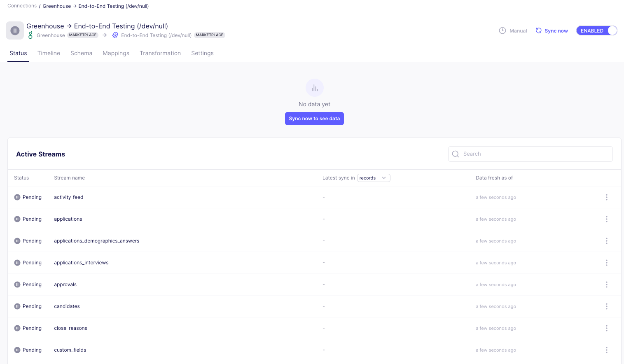Disable the connection with ENABLED toggle

tap(596, 30)
